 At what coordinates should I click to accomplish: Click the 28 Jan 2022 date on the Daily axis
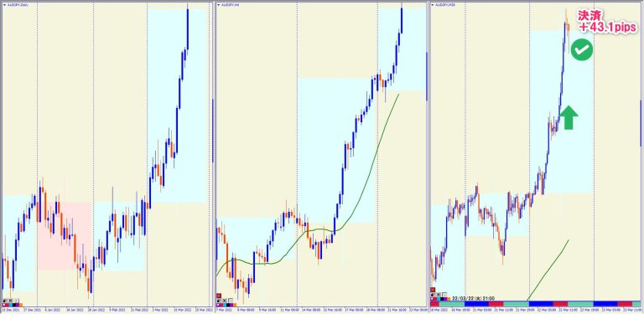click(96, 310)
